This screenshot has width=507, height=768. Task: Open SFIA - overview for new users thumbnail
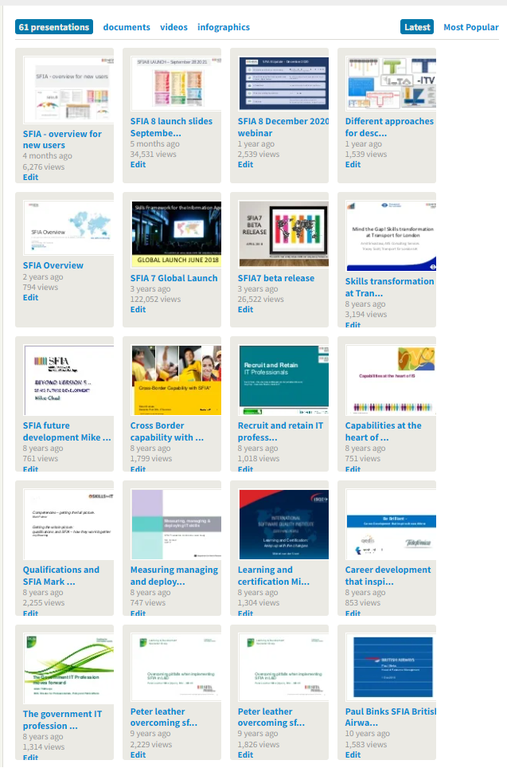[68, 89]
